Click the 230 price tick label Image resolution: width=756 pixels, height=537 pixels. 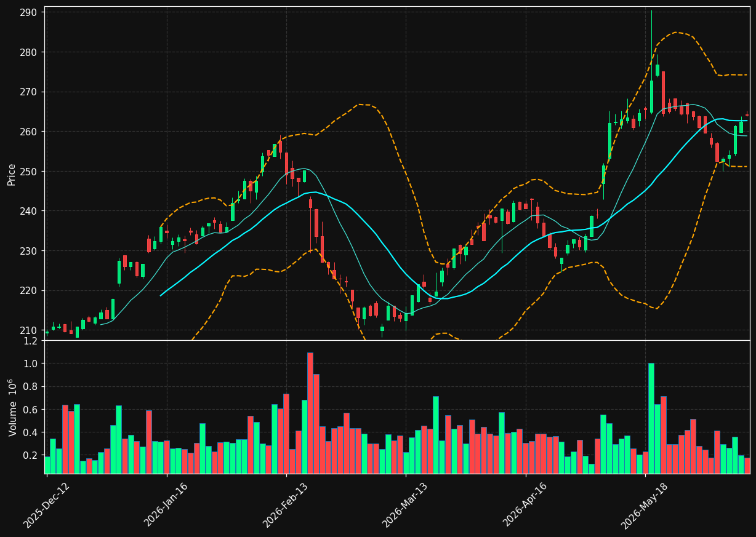28,251
